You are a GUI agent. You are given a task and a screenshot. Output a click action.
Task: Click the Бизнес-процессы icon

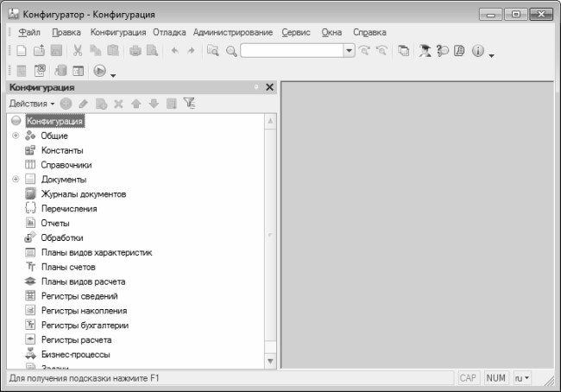click(x=29, y=355)
